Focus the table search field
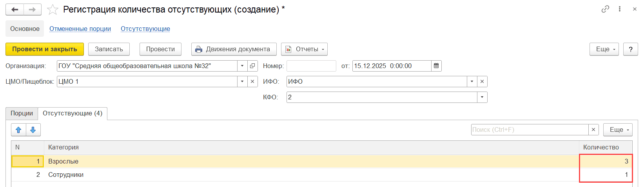644x187 pixels. click(529, 130)
